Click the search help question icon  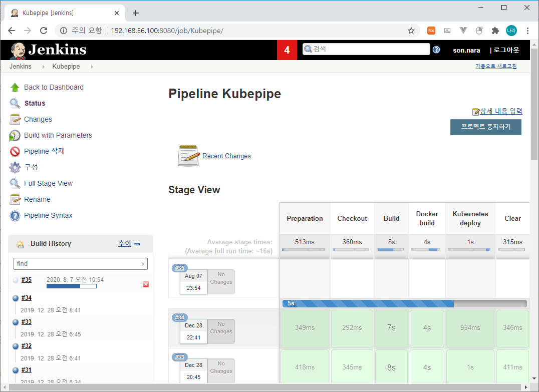tap(436, 50)
